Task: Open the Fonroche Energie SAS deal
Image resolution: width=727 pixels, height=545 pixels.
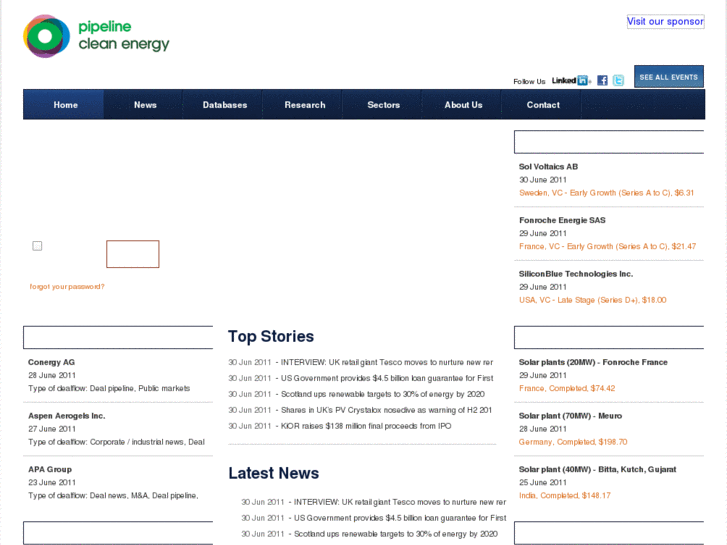Action: (562, 220)
